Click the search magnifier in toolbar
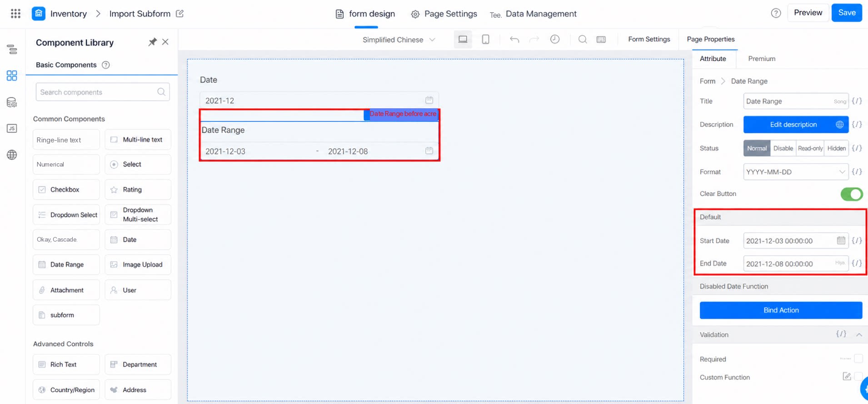 tap(582, 40)
